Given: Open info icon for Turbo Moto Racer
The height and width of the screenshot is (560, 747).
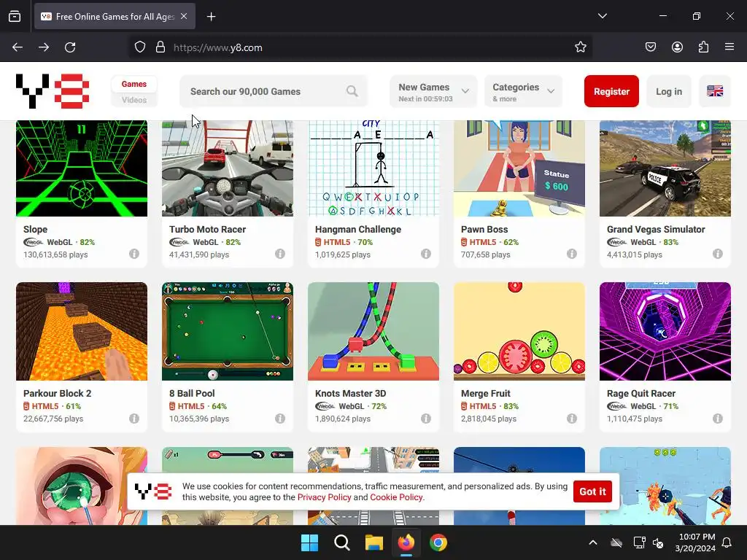Looking at the screenshot, I should pos(280,254).
